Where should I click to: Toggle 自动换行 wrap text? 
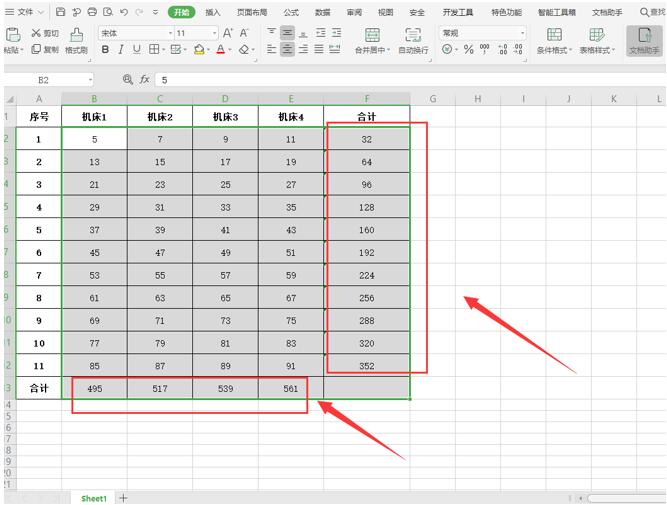[413, 41]
